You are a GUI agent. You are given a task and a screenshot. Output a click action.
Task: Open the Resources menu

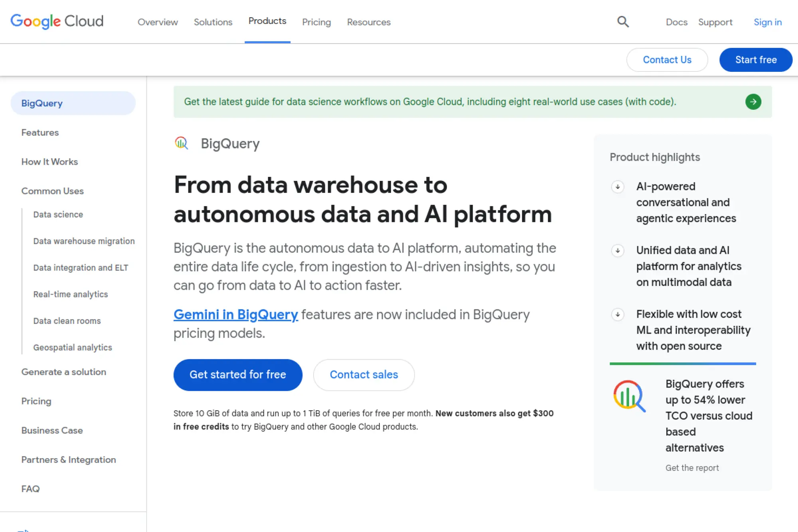368,22
